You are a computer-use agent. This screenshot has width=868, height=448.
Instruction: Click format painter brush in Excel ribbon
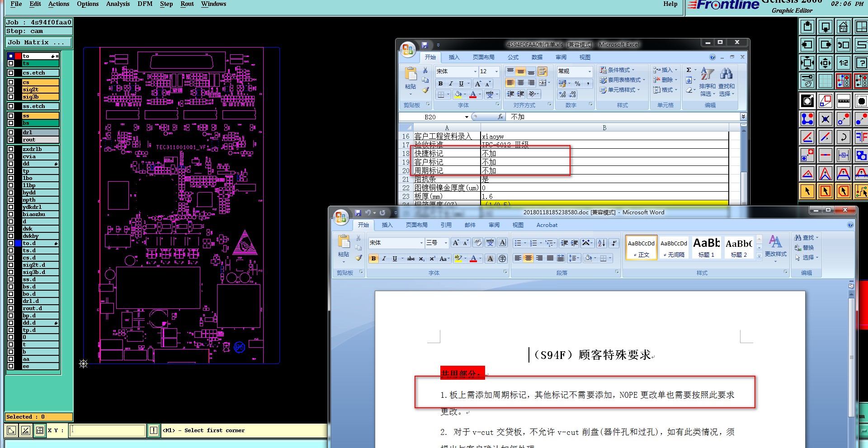tap(425, 90)
